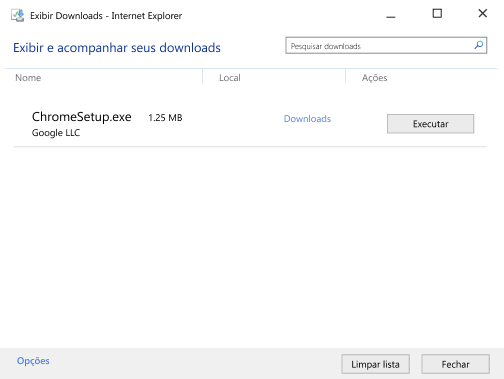Image resolution: width=504 pixels, height=379 pixels.
Task: Close the downloads window with X
Action: pos(483,14)
